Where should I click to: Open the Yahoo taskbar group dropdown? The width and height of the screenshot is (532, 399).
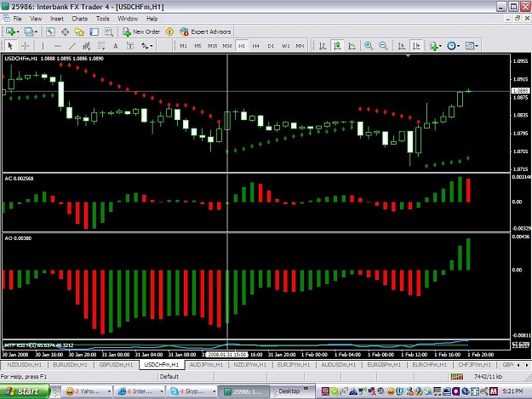tap(109, 391)
